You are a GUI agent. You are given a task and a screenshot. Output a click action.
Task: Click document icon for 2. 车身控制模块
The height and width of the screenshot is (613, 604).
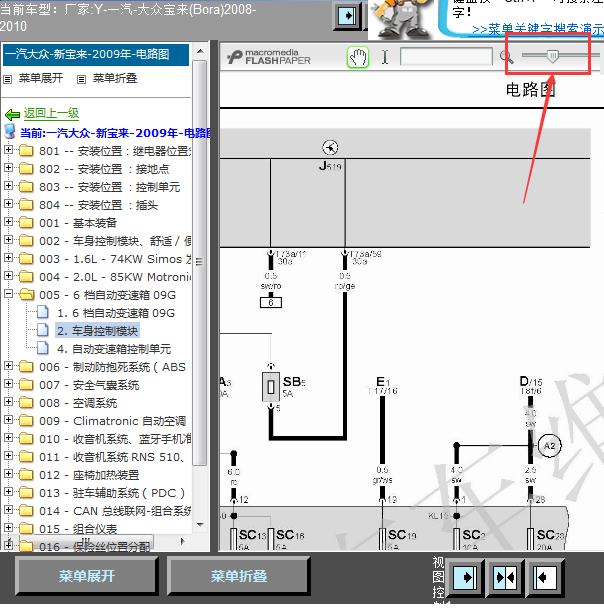click(43, 330)
